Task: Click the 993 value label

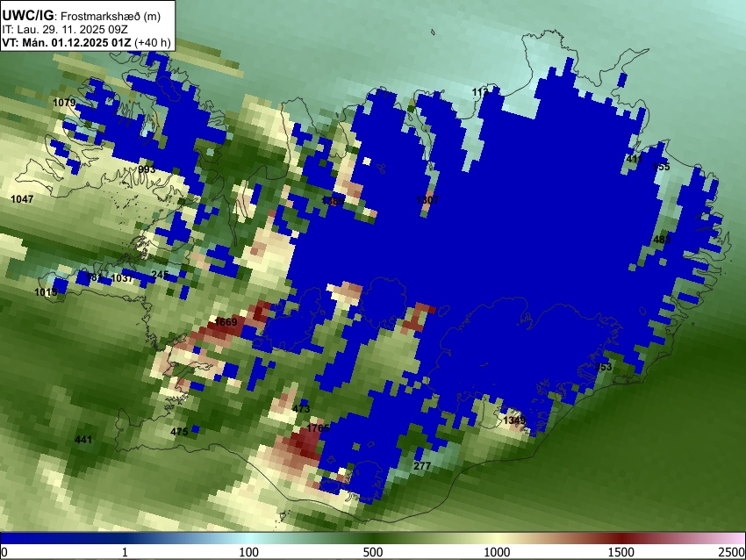Action: pyautogui.click(x=147, y=170)
